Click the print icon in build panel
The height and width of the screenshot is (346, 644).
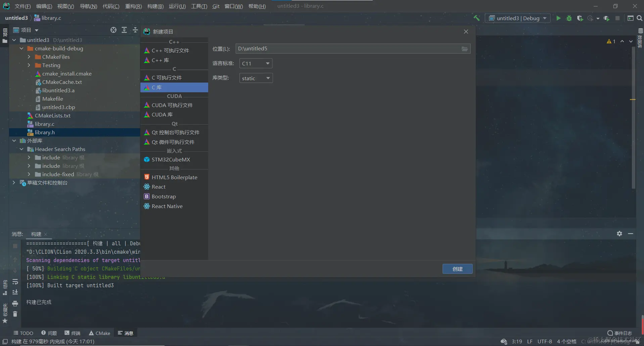pos(15,303)
